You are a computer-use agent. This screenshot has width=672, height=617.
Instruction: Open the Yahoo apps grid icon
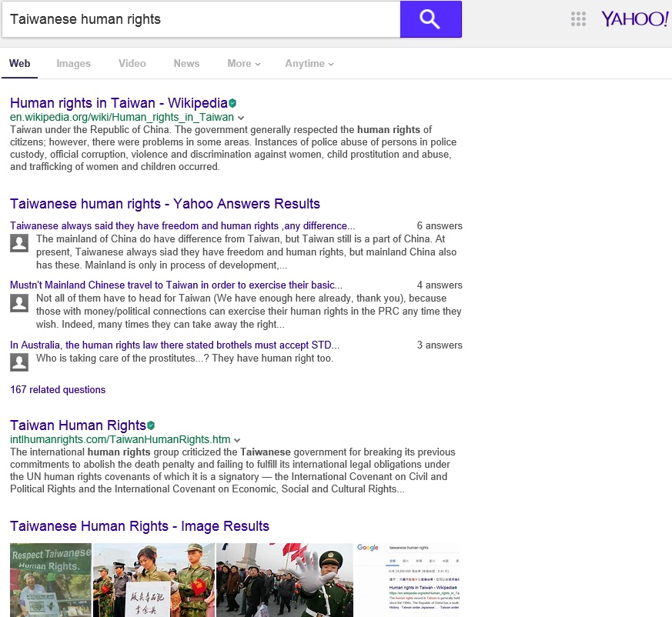[578, 19]
